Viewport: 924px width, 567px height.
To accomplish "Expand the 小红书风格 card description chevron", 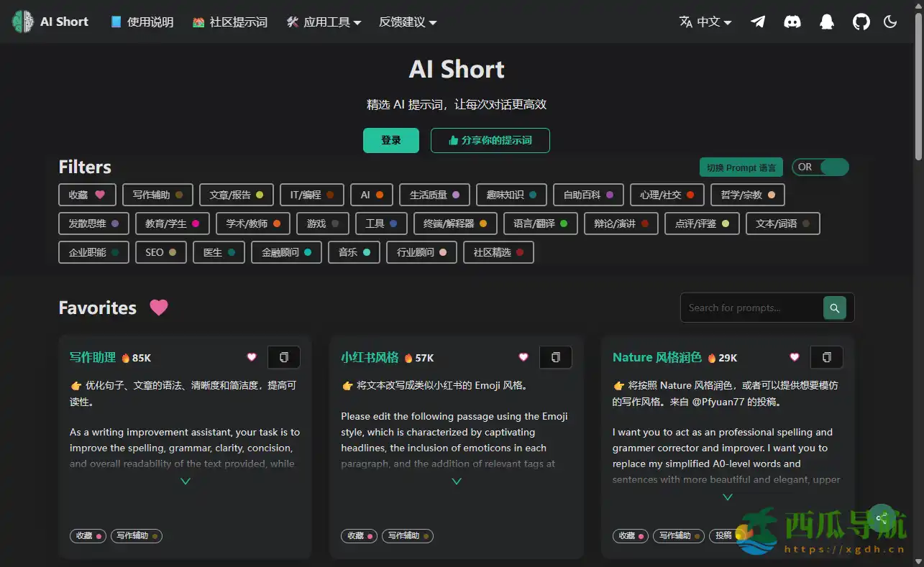I will coord(457,481).
